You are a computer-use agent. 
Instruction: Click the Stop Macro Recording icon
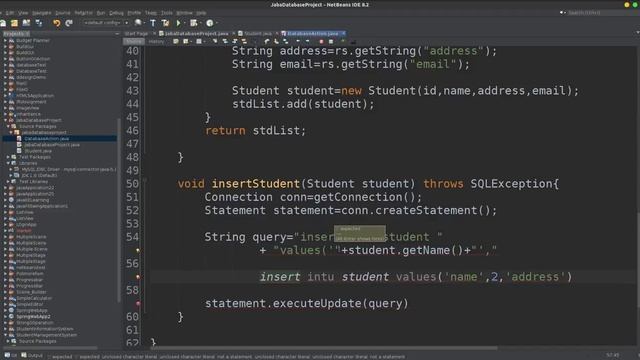point(331,41)
